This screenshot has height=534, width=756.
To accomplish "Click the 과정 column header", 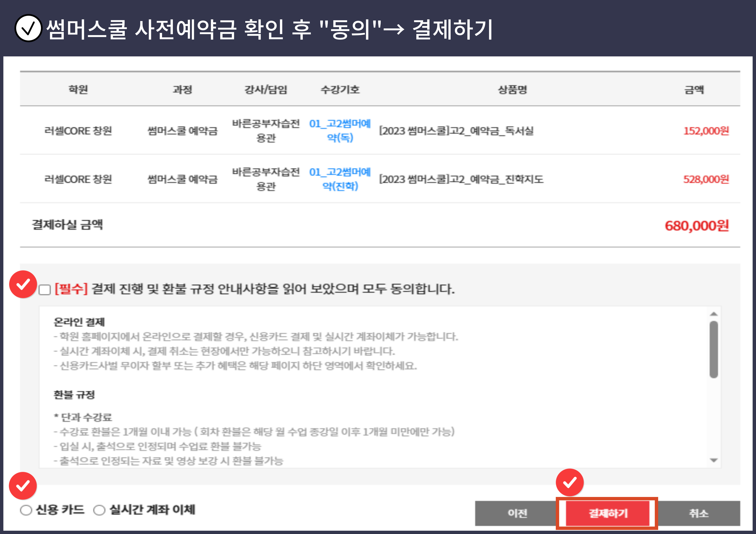I will tap(182, 90).
